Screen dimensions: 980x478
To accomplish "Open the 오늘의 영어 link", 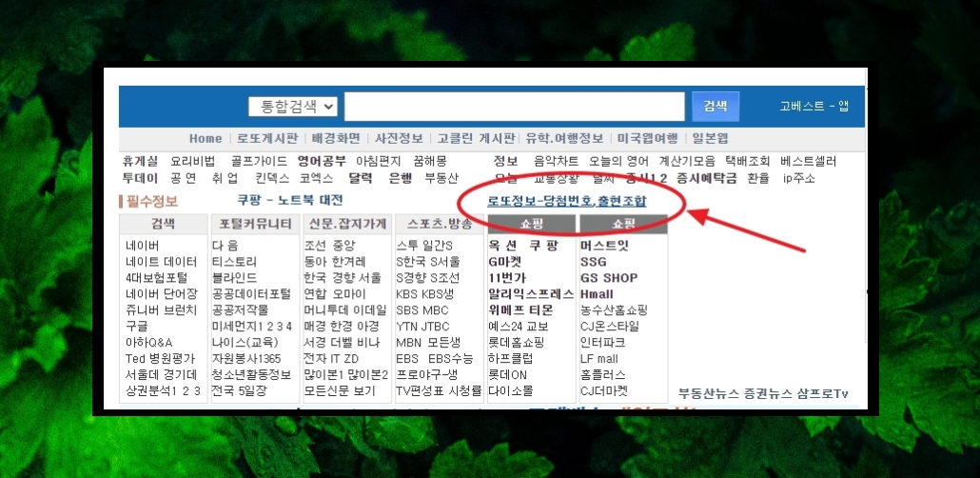I will [618, 162].
